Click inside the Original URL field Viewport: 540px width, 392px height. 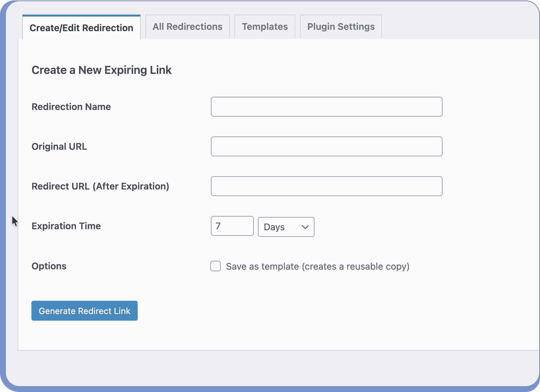point(327,146)
